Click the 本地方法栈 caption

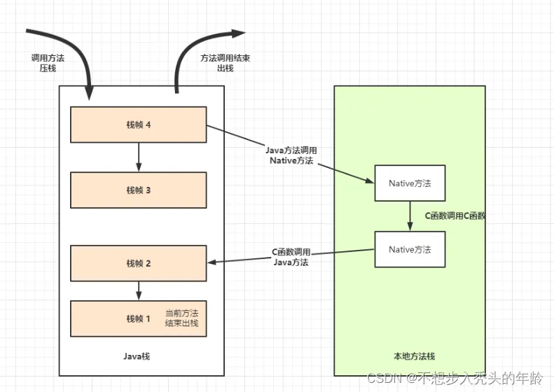[410, 356]
